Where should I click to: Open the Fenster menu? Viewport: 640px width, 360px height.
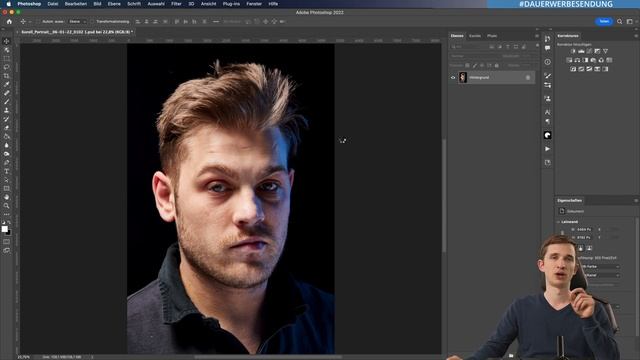pyautogui.click(x=254, y=4)
